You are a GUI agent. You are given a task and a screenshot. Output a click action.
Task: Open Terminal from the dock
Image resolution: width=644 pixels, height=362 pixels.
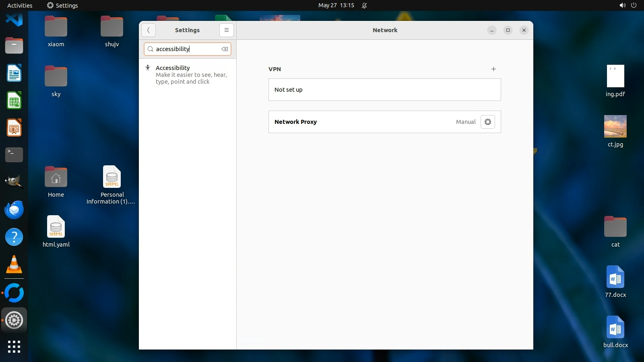pyautogui.click(x=14, y=154)
